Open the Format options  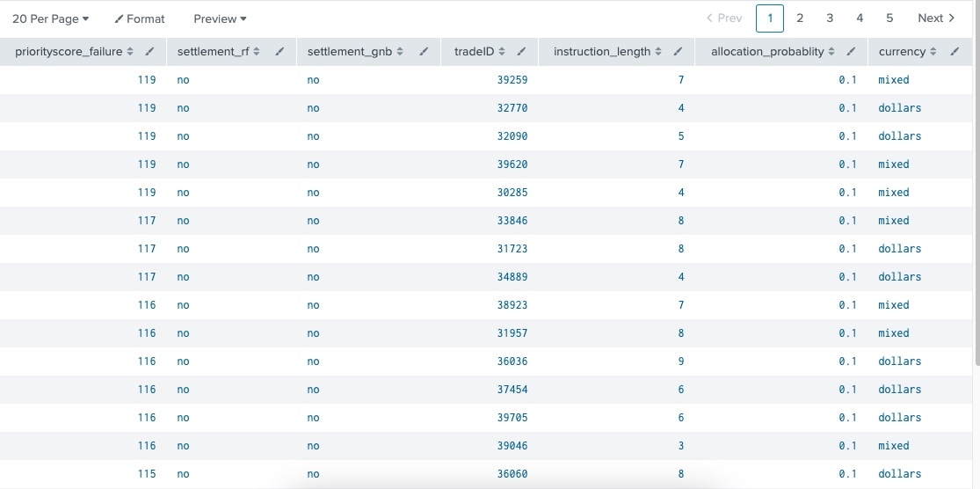click(140, 18)
